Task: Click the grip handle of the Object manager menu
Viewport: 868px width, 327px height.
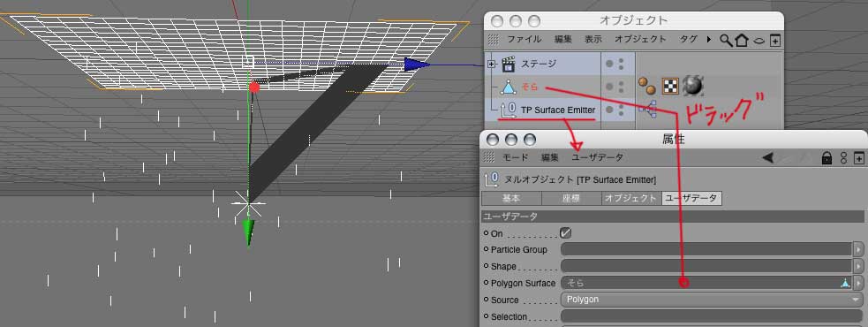Action: click(494, 40)
